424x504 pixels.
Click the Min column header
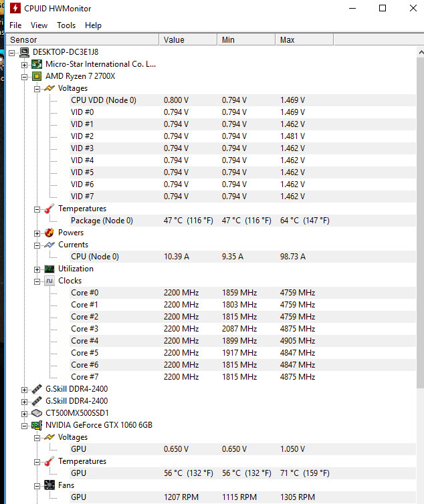(x=246, y=39)
